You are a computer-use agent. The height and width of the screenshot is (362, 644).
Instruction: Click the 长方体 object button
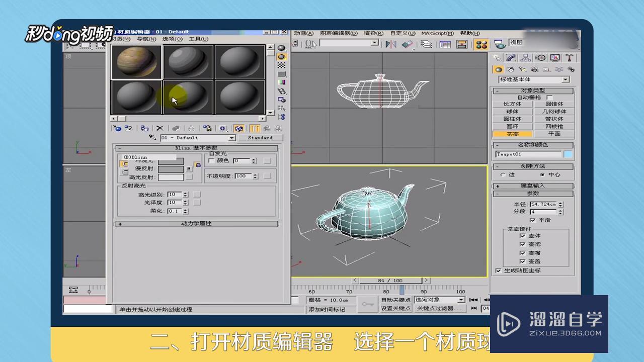coord(513,104)
